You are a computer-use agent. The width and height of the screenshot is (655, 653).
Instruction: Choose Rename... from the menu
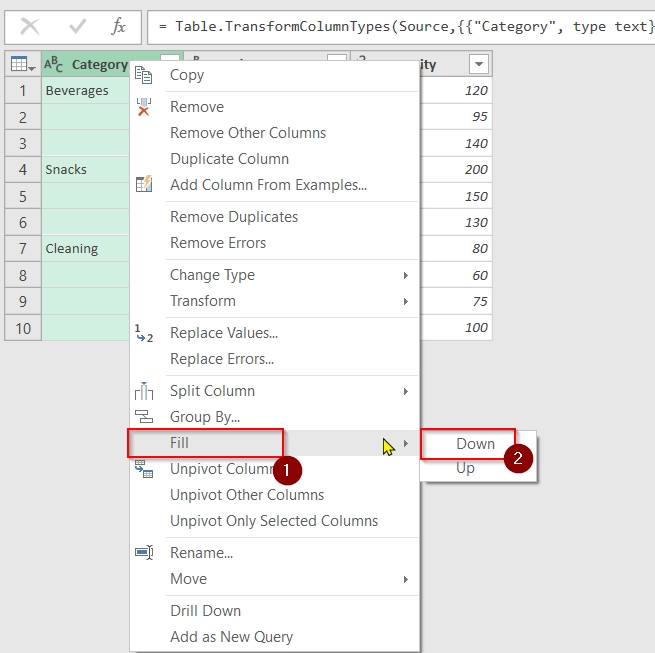point(201,553)
